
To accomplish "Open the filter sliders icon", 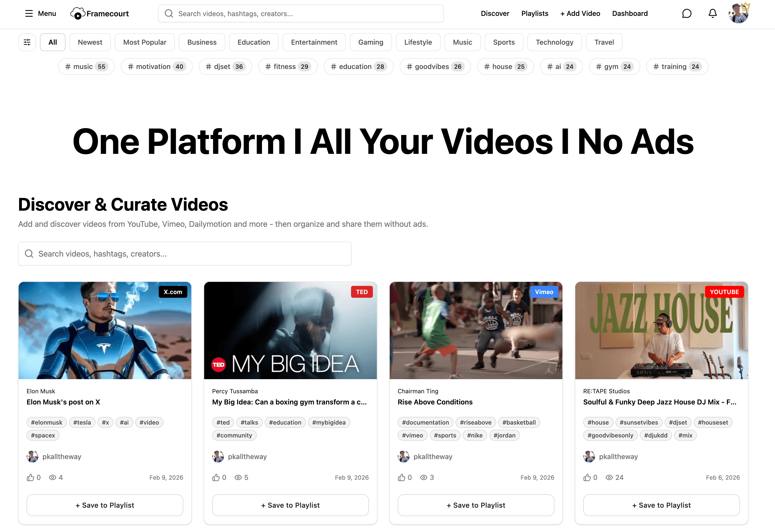I will 27,42.
